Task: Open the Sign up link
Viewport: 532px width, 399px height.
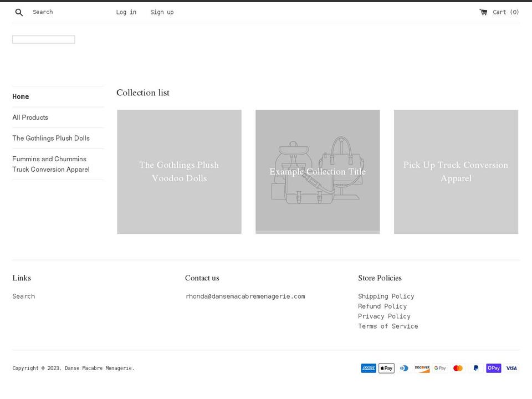Action: click(162, 12)
